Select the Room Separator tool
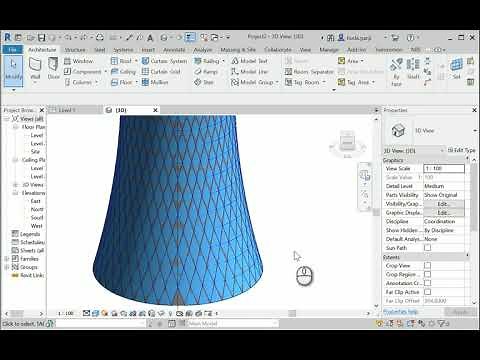The height and width of the screenshot is (360, 480). [309, 71]
